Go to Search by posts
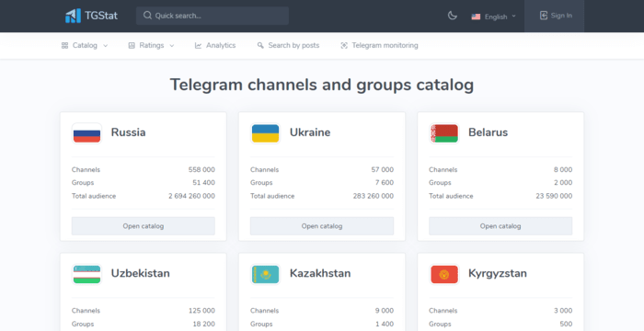This screenshot has width=644, height=331. 288,46
